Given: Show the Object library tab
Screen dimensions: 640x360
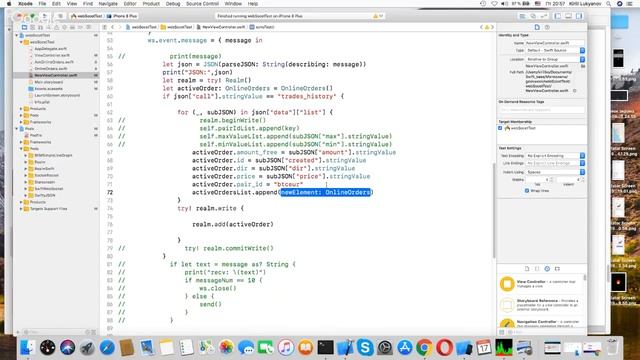Looking at the screenshot, I should (547, 269).
